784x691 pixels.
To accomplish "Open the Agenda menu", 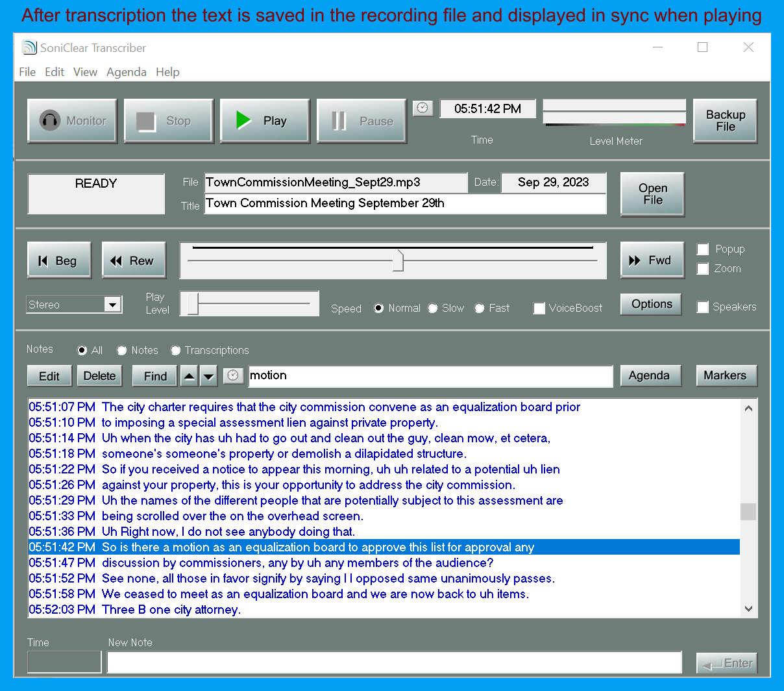I will point(126,72).
